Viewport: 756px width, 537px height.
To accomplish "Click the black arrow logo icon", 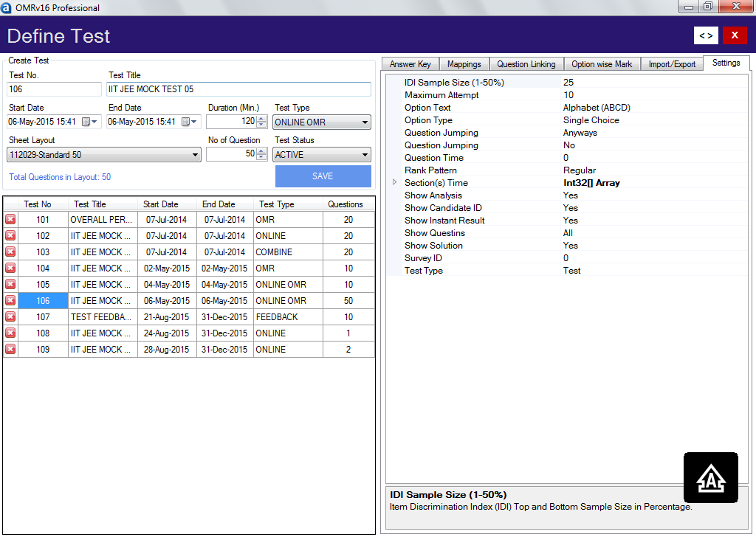I will [x=711, y=478].
